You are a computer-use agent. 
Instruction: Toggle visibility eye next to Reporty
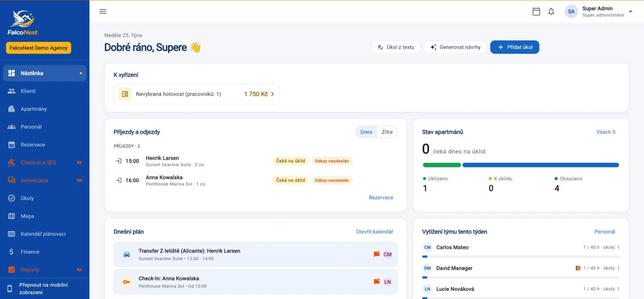(x=80, y=270)
